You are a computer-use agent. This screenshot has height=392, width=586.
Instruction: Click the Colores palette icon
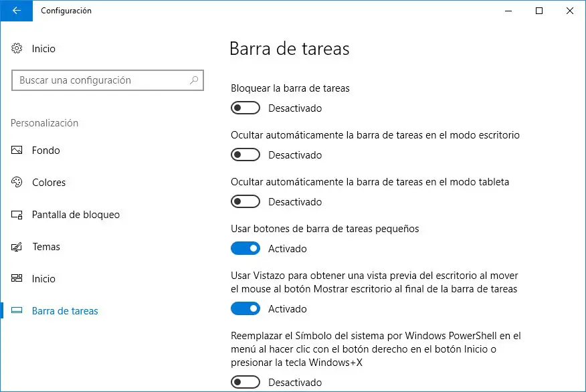click(x=17, y=183)
